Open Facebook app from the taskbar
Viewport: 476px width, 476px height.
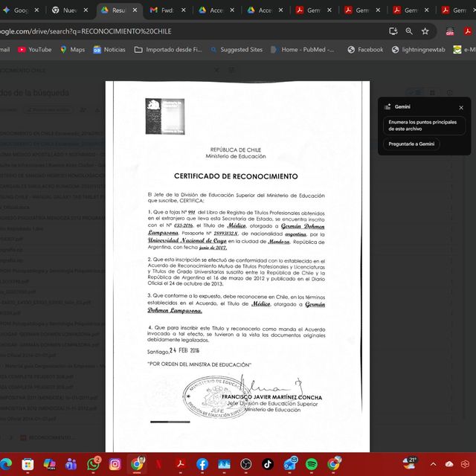point(202,464)
